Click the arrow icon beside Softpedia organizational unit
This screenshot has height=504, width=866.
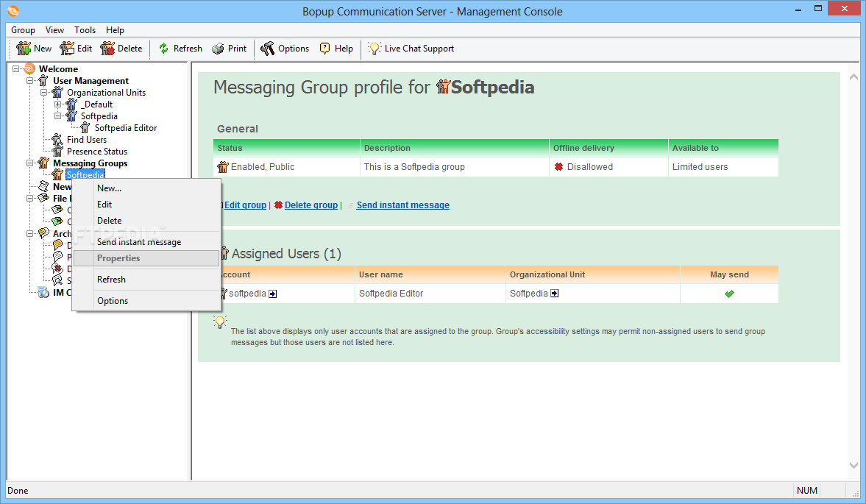(x=555, y=293)
